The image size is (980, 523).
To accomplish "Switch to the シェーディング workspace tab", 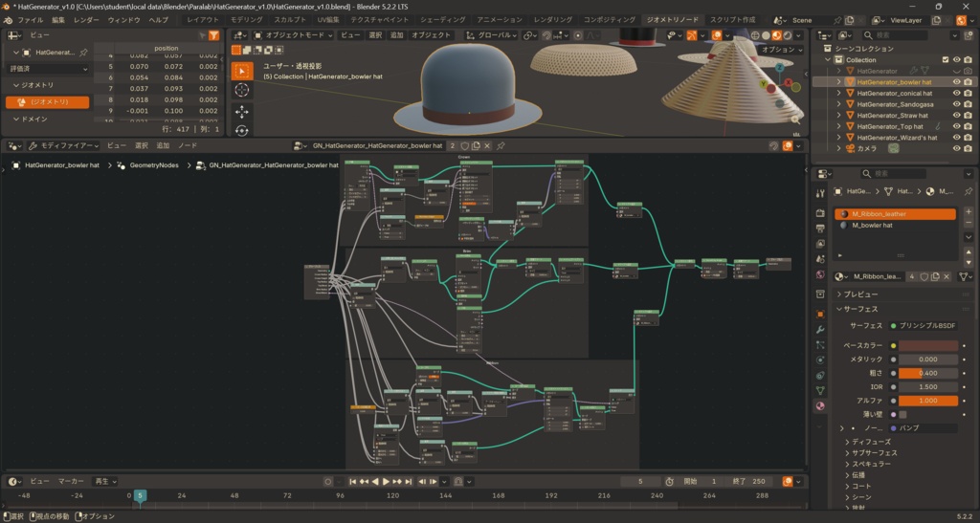I will tap(442, 20).
